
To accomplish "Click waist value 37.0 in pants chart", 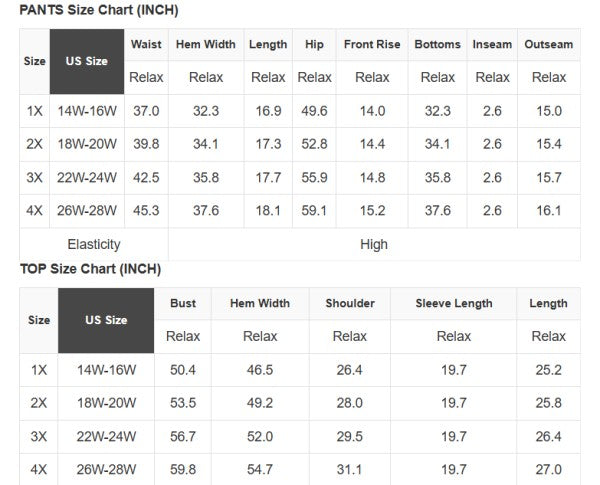I will click(x=146, y=111).
